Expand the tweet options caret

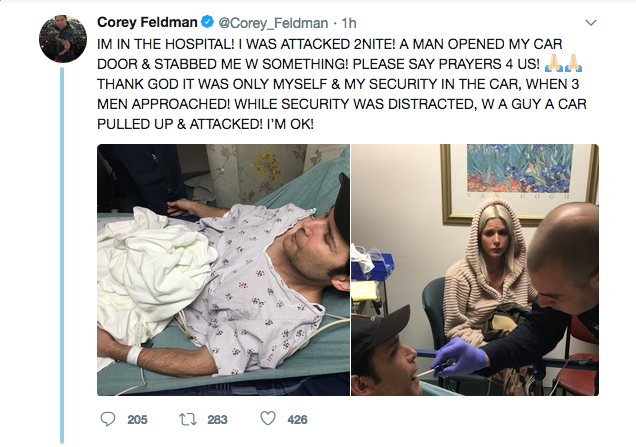pos(591,22)
